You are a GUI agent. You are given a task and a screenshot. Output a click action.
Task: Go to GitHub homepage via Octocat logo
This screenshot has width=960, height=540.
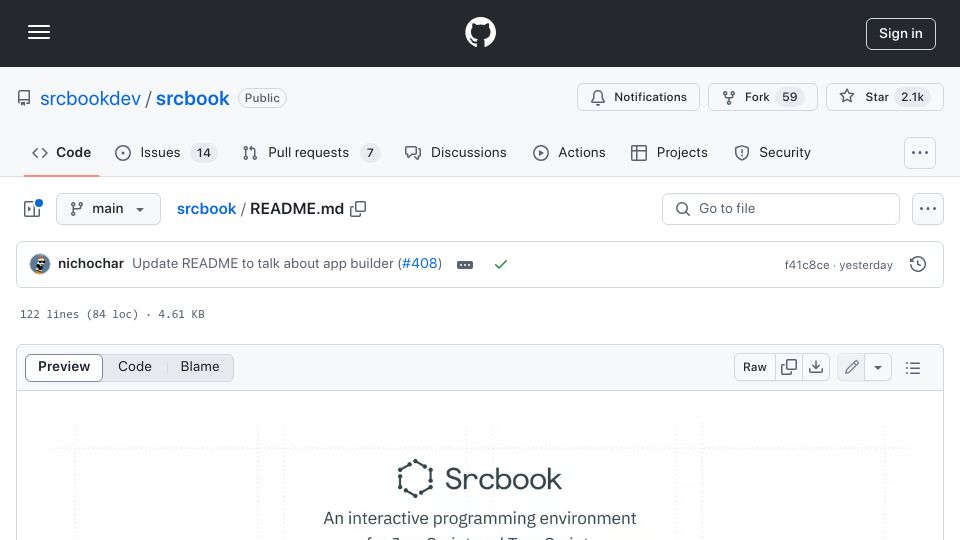point(480,32)
